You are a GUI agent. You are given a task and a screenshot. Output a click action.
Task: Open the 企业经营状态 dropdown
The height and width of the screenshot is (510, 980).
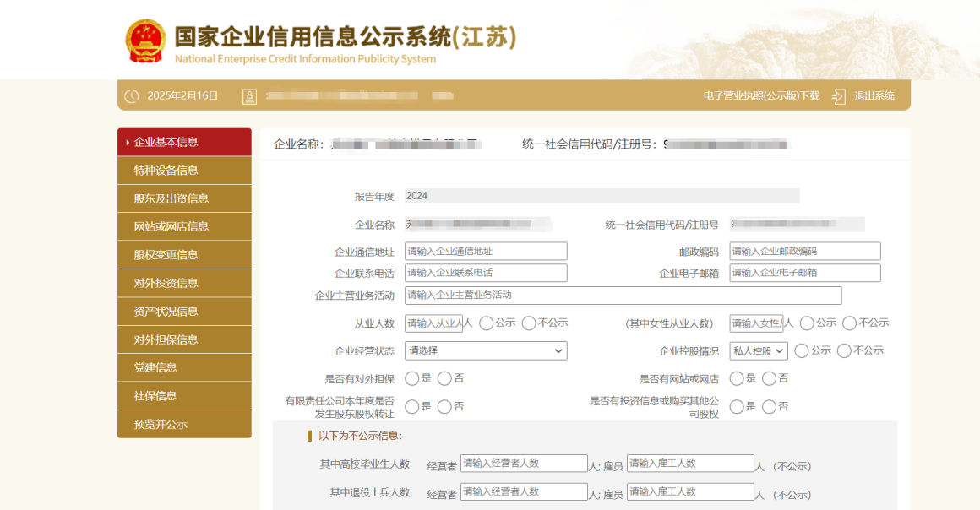(486, 350)
